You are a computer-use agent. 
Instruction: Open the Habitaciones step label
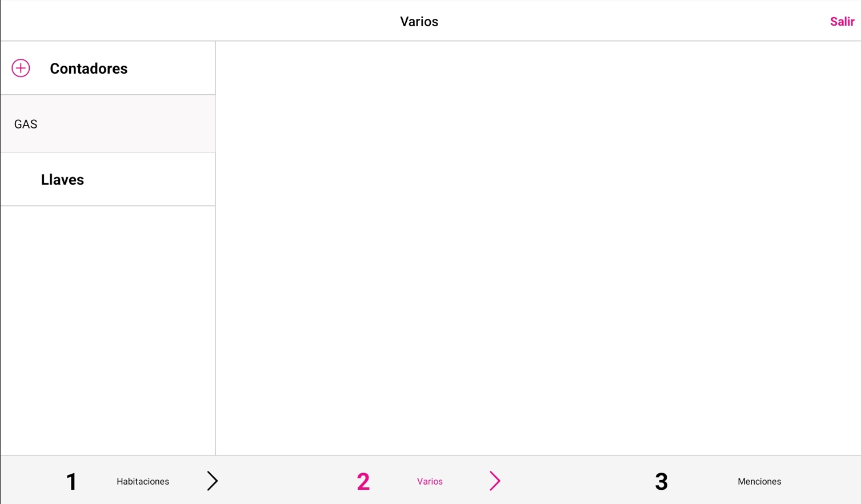click(143, 481)
